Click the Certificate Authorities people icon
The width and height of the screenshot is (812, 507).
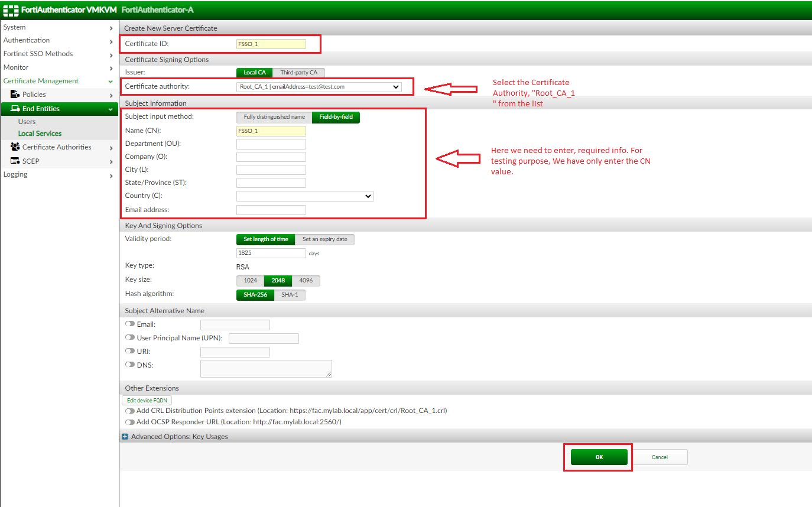point(15,147)
